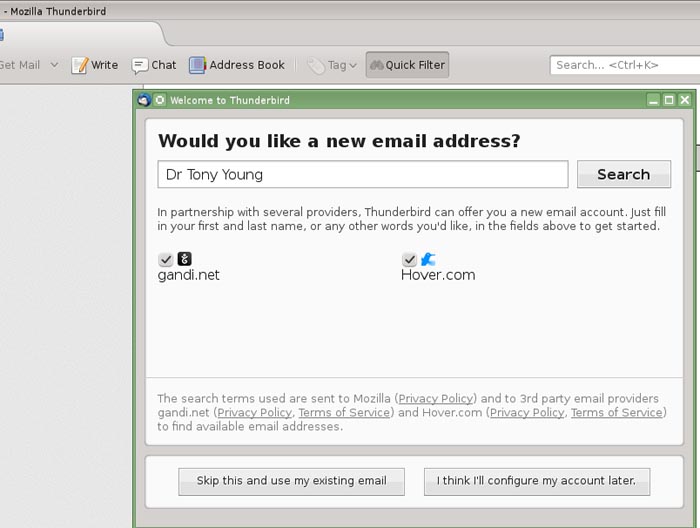Viewport: 700px width, 528px height.
Task: Click the pin icon next to Welcome title
Action: pyautogui.click(x=160, y=100)
